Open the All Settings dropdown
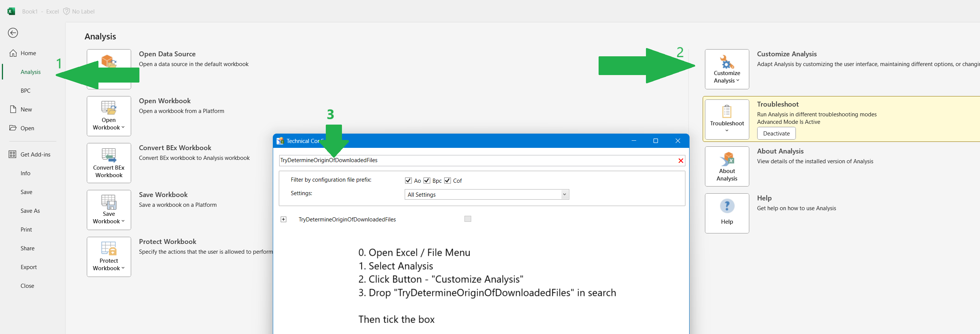Viewport: 980px width, 334px height. 487,194
